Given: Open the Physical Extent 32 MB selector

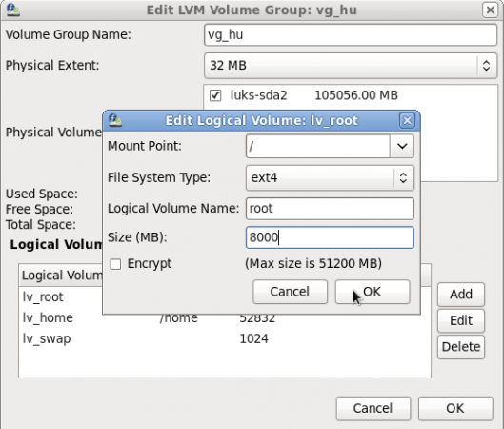Looking at the screenshot, I should [351, 66].
